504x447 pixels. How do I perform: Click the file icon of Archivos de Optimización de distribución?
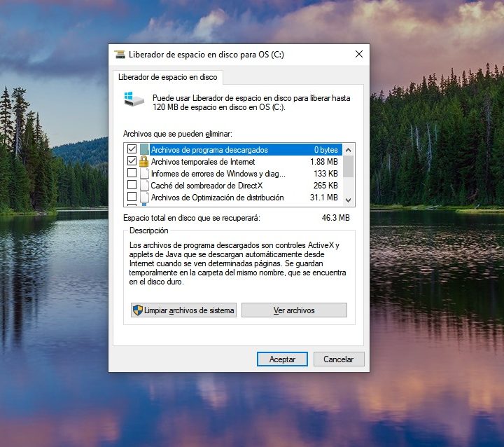pos(145,198)
